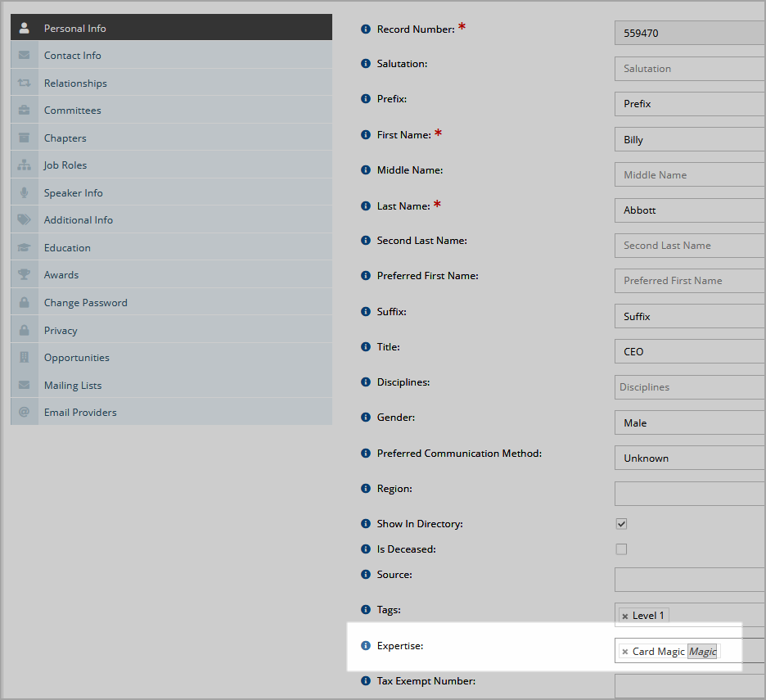This screenshot has height=700, width=766.
Task: Open the Contact Info tab
Action: [172, 55]
